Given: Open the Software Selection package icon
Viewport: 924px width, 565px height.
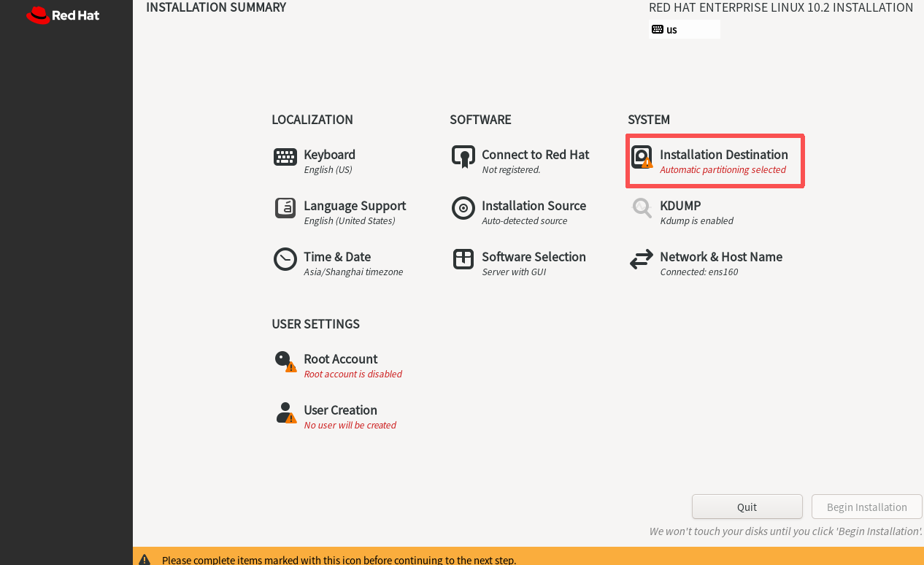Looking at the screenshot, I should click(463, 259).
